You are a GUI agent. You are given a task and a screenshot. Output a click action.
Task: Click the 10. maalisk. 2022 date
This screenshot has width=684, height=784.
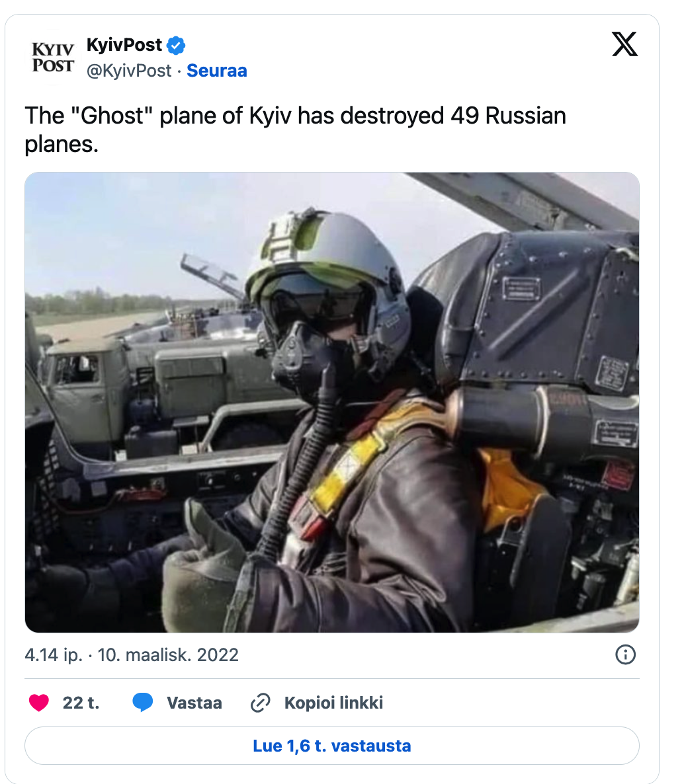pyautogui.click(x=168, y=655)
